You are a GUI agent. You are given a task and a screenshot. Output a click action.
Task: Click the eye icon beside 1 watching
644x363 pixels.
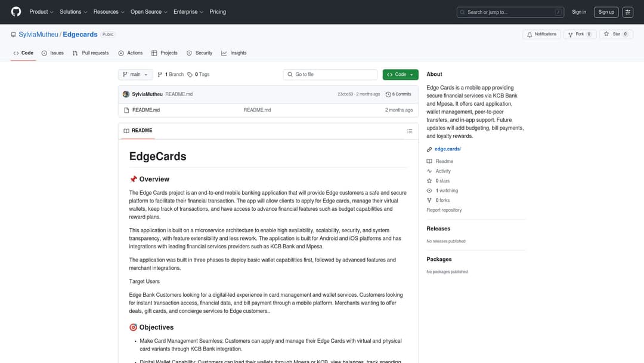pyautogui.click(x=429, y=190)
